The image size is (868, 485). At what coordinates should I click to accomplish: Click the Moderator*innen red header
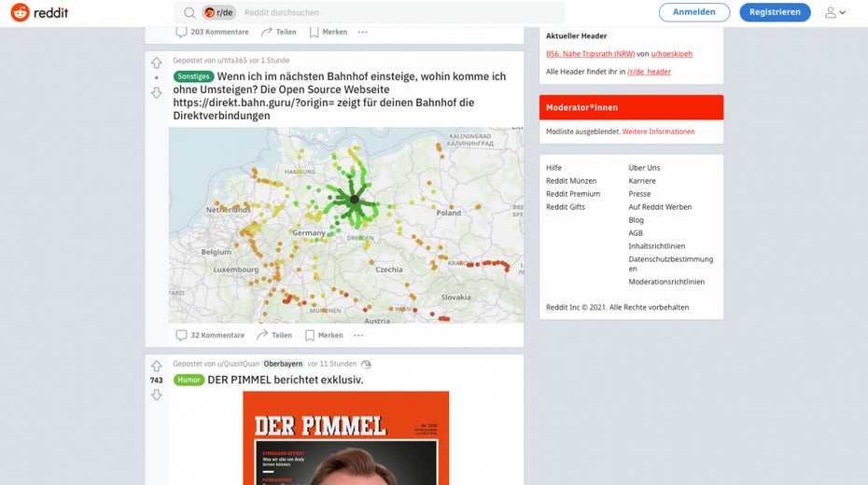(x=631, y=107)
